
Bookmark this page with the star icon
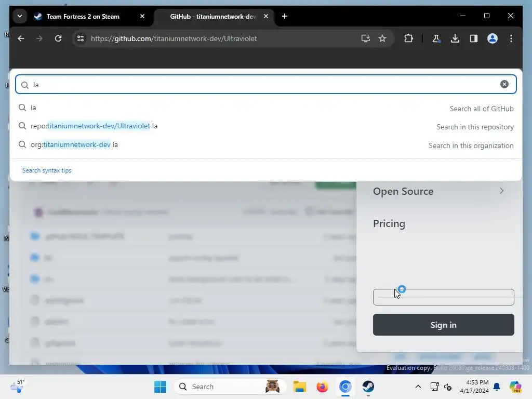[x=382, y=38]
